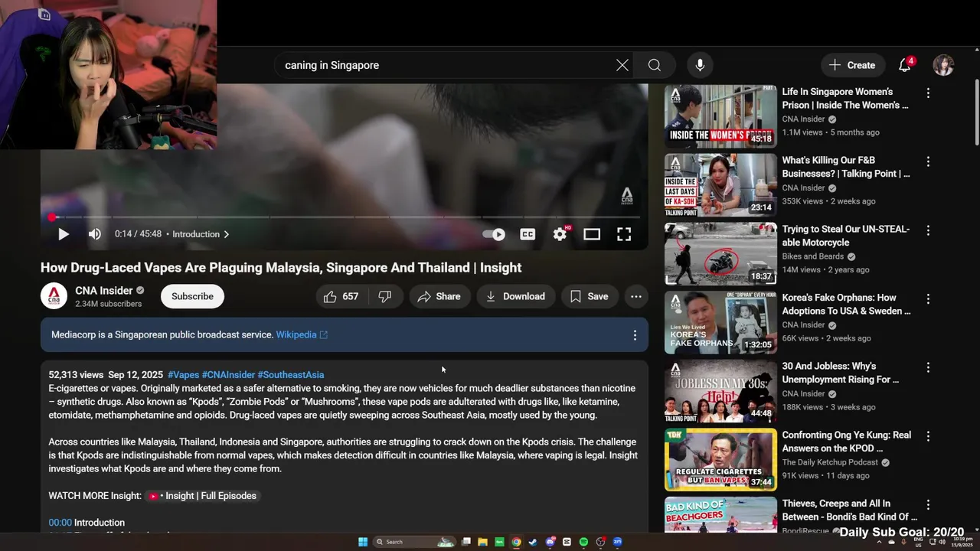Open Thieves, Creeps and All In Between thumbnail
This screenshot has width=980, height=551.
pos(720,515)
